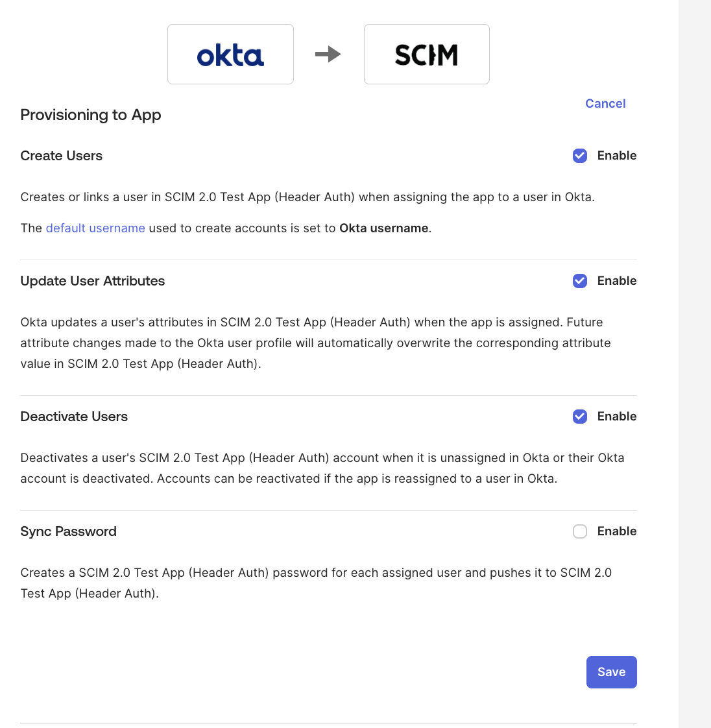The image size is (711, 728).
Task: Click the arrow between Okta and SCIM
Action: (328, 55)
